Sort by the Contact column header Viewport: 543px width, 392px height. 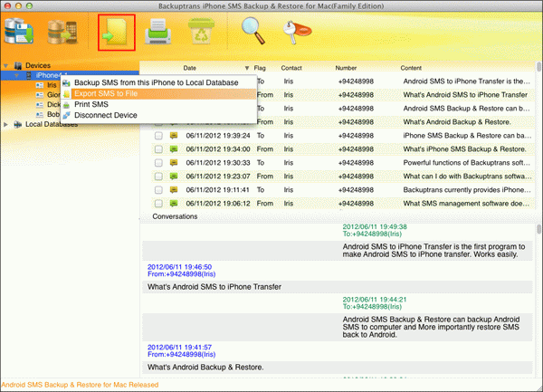tap(291, 68)
